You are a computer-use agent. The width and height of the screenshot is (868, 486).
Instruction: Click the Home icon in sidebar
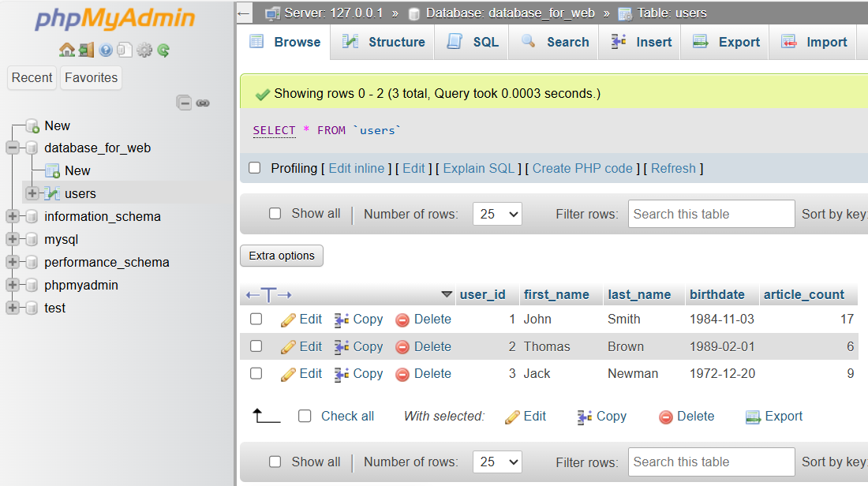(x=67, y=50)
